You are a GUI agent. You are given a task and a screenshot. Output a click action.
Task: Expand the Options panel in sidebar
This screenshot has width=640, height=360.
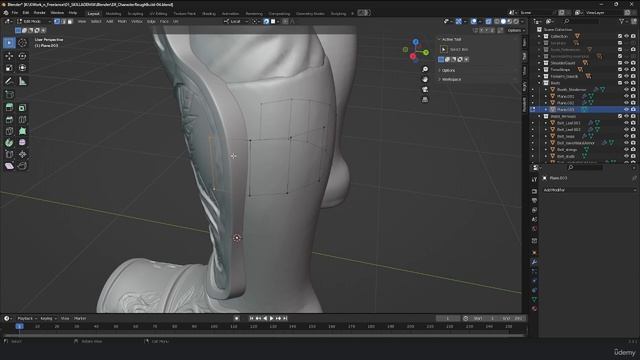(x=448, y=70)
